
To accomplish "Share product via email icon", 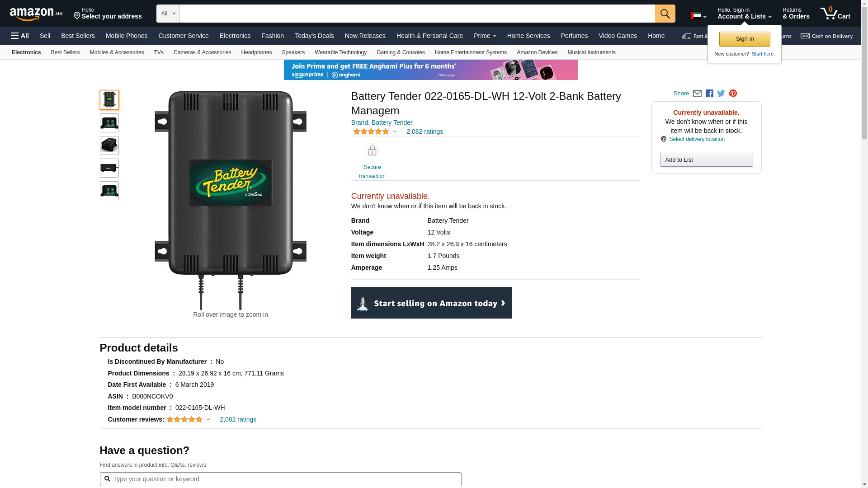I will click(697, 94).
